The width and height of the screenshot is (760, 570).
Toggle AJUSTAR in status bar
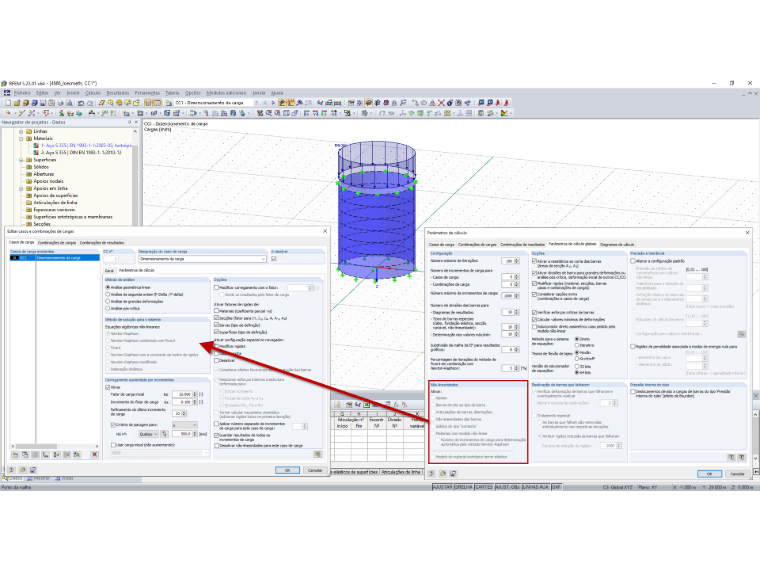443,487
